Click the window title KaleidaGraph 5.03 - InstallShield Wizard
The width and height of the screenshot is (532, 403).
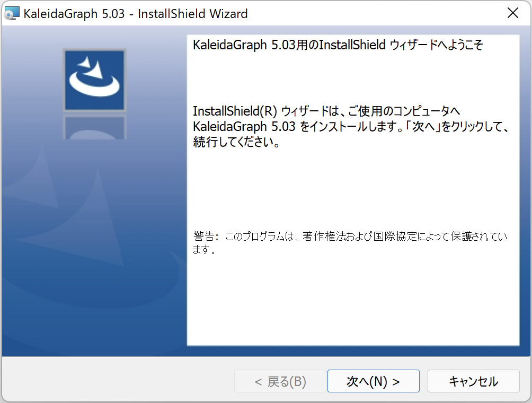136,14
